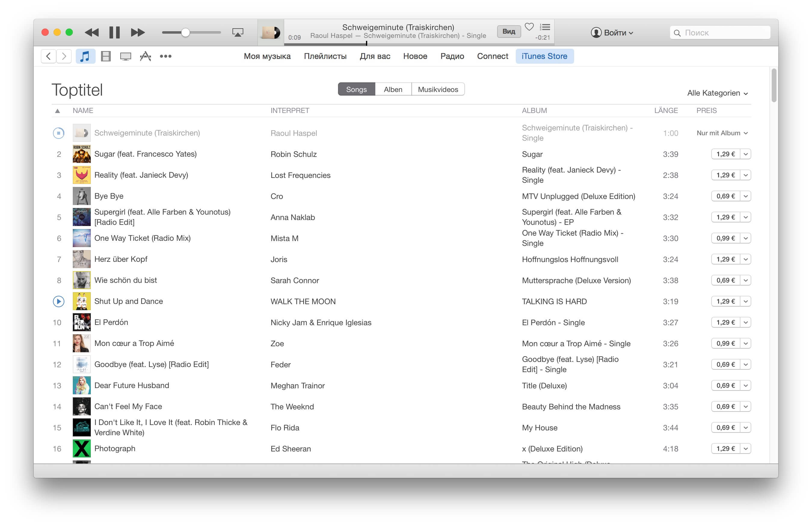Screen dimensions: 812x526
Task: Open Photograph green X album artwork
Action: (82, 449)
